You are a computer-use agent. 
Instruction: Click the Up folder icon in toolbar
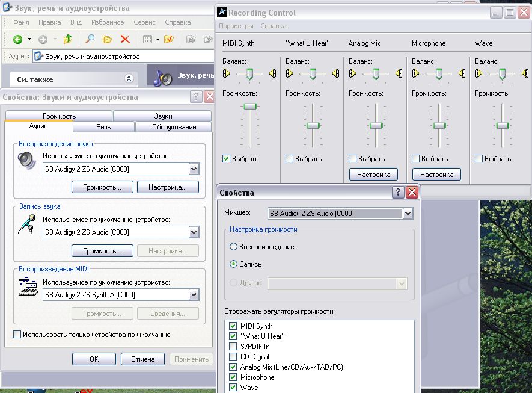[68, 40]
